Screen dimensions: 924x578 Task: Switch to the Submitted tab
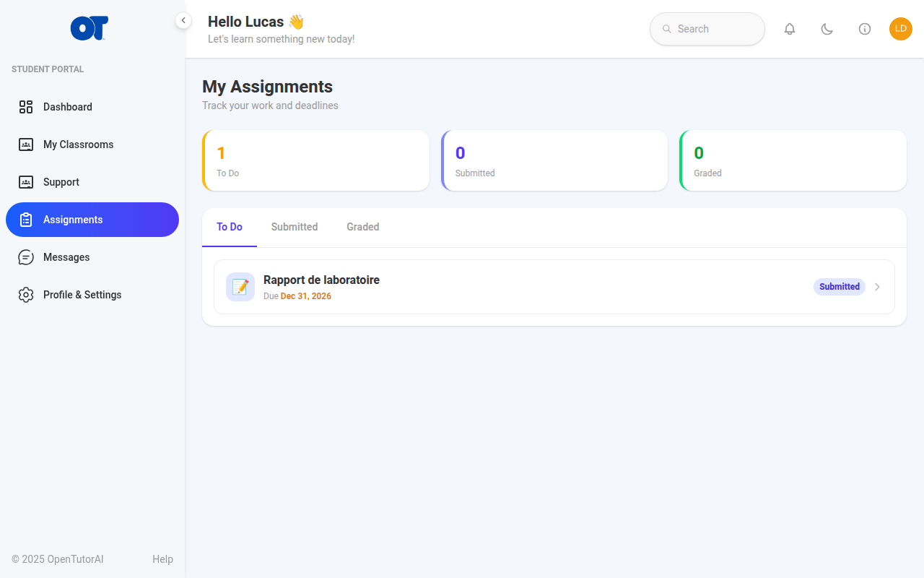tap(295, 227)
